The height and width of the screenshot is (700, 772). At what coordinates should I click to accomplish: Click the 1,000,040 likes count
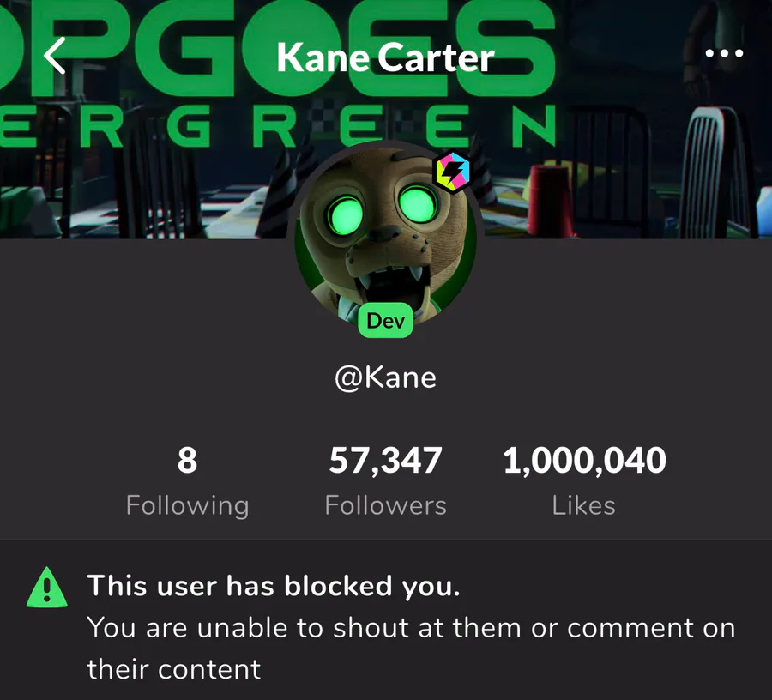coord(583,461)
